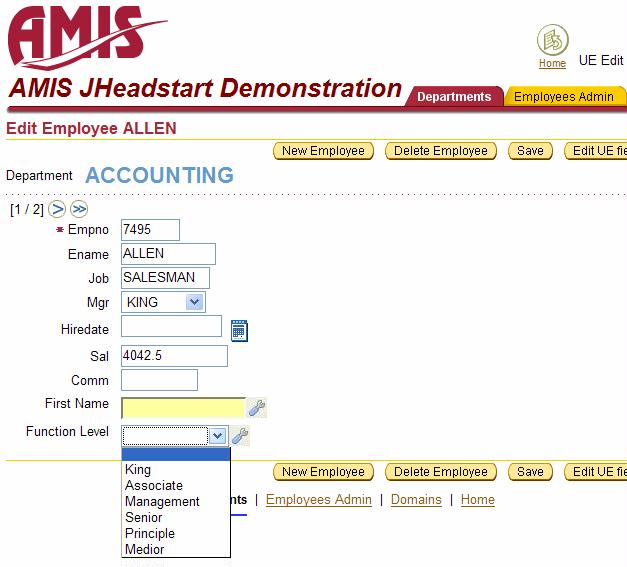Select the blank highlighted list option
This screenshot has width=627, height=567.
pyautogui.click(x=176, y=454)
